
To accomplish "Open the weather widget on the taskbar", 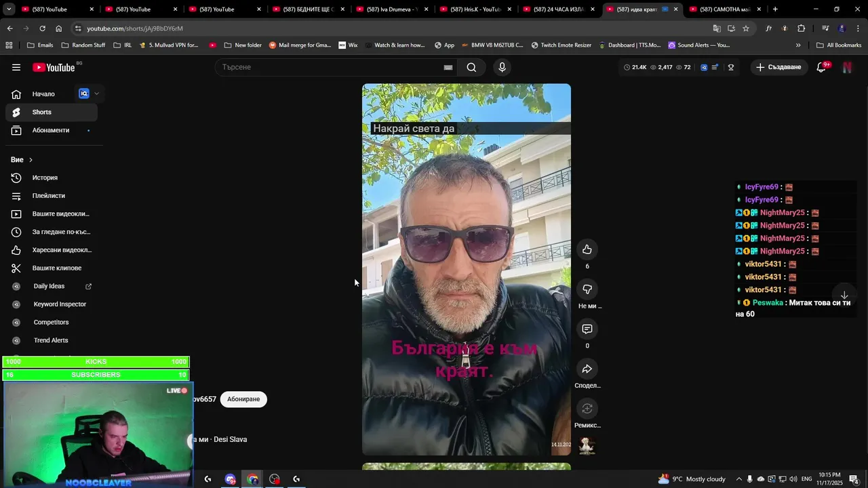I will pyautogui.click(x=692, y=479).
